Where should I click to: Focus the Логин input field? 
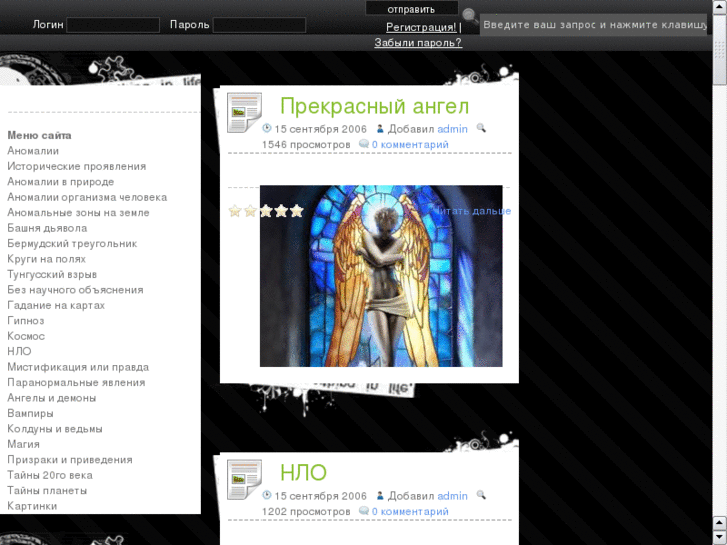click(x=113, y=25)
